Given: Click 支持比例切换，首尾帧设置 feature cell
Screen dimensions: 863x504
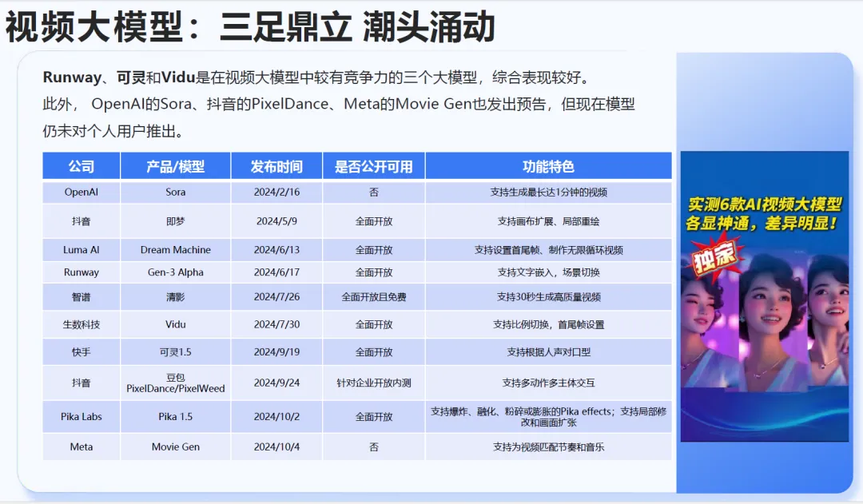Looking at the screenshot, I should [x=549, y=324].
